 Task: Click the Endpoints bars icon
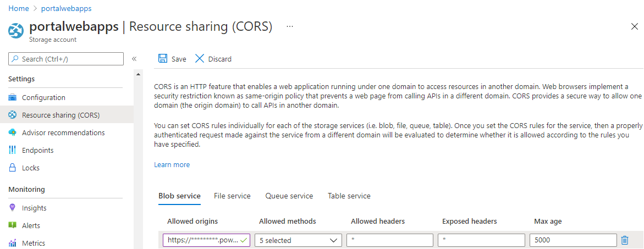[x=12, y=150]
